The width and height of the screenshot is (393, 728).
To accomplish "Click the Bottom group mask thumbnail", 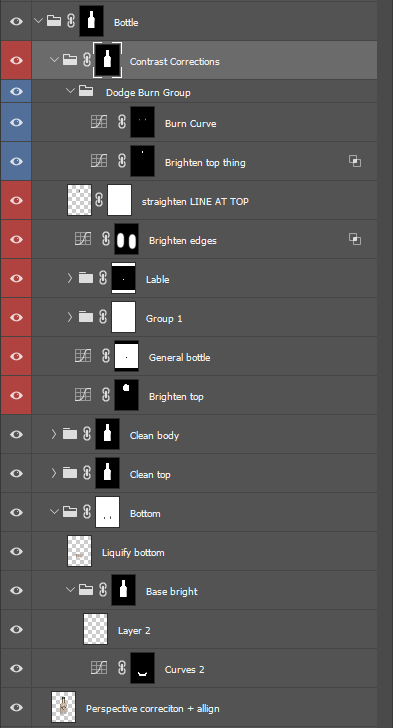I will click(x=107, y=512).
